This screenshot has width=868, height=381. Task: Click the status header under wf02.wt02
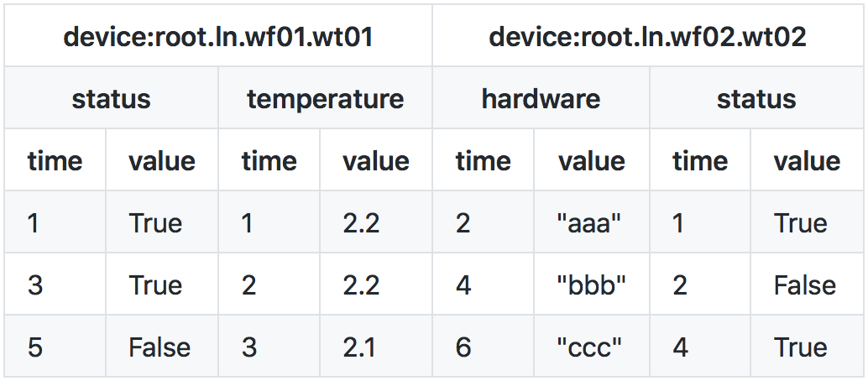coord(756,99)
